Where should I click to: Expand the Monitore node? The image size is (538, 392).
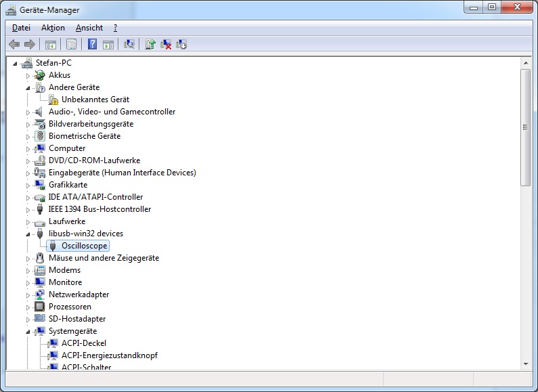click(x=28, y=283)
